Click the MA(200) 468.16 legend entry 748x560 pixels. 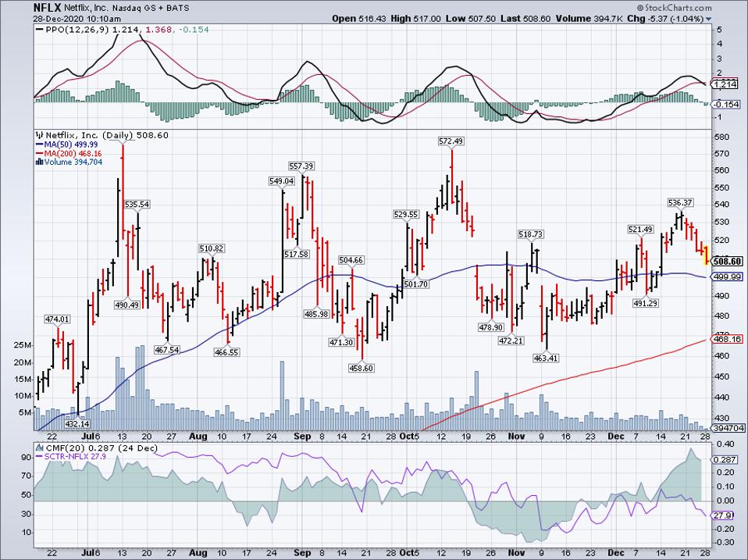click(x=68, y=154)
